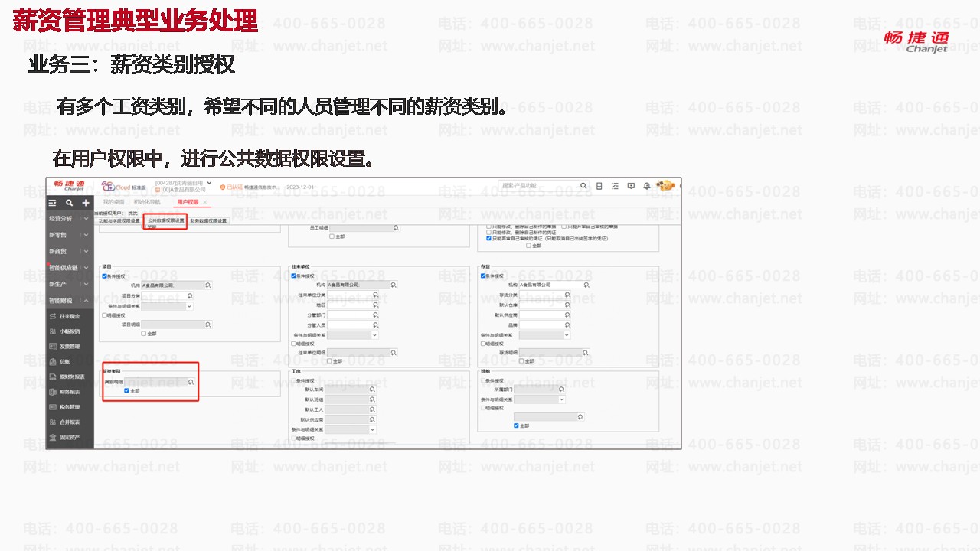Collapse the 智能财税 sidebar group
This screenshot has height=551, width=980.
(x=86, y=301)
